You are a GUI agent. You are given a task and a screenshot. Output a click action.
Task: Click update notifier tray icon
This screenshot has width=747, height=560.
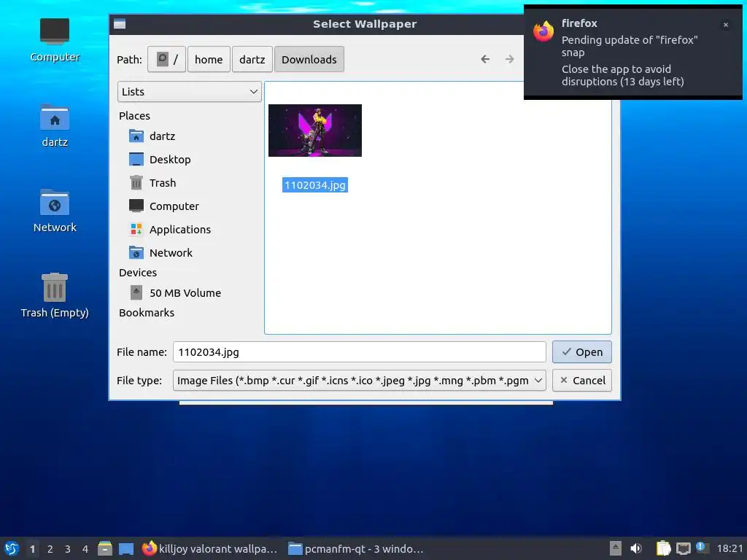click(x=701, y=548)
